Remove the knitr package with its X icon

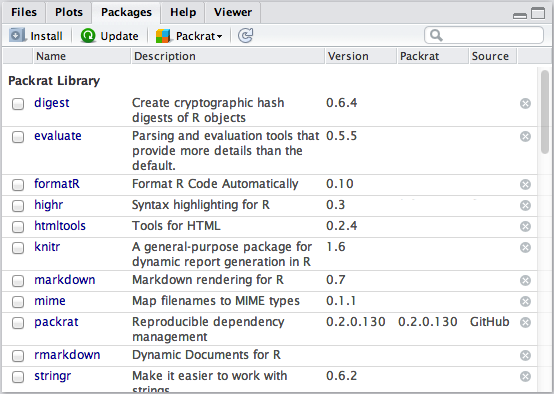(x=525, y=247)
